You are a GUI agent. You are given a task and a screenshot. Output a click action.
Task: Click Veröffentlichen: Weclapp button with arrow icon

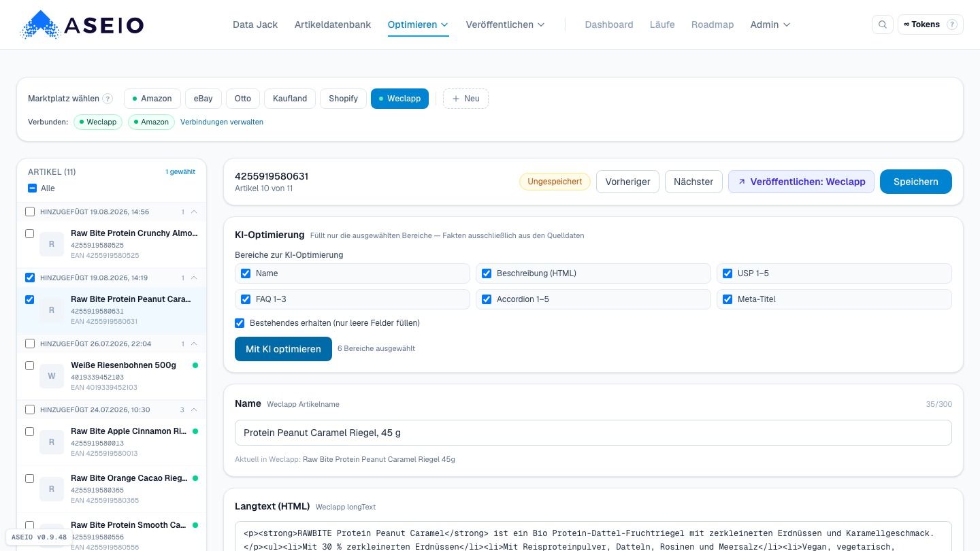point(801,182)
